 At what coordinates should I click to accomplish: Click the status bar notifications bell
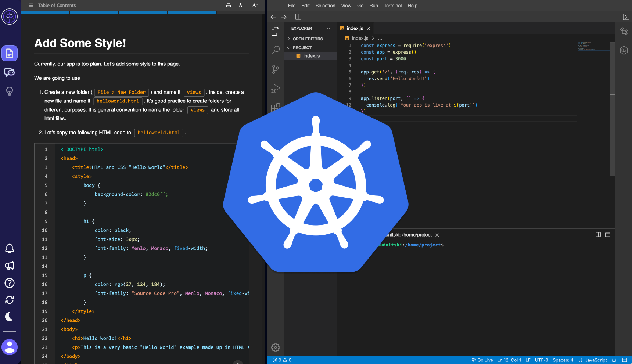[614, 360]
